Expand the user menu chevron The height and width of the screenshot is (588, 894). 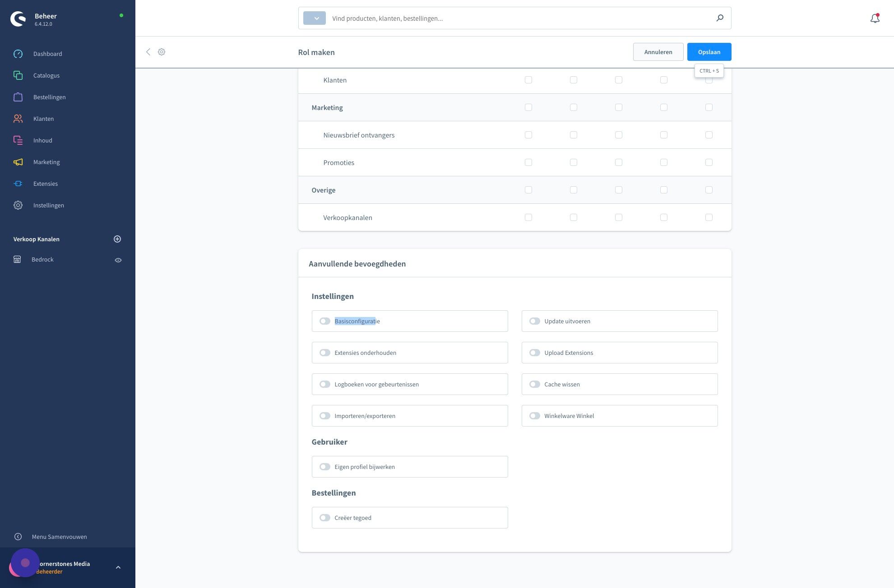pos(118,567)
